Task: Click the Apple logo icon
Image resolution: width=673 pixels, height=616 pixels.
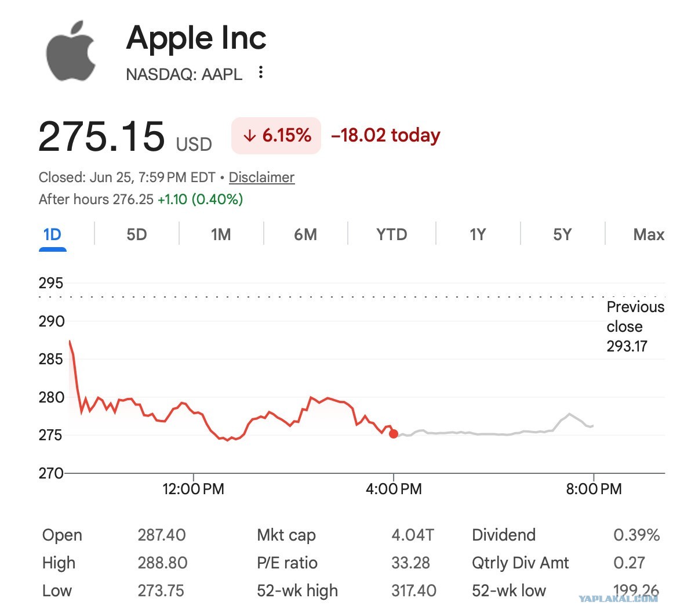Action: [71, 50]
